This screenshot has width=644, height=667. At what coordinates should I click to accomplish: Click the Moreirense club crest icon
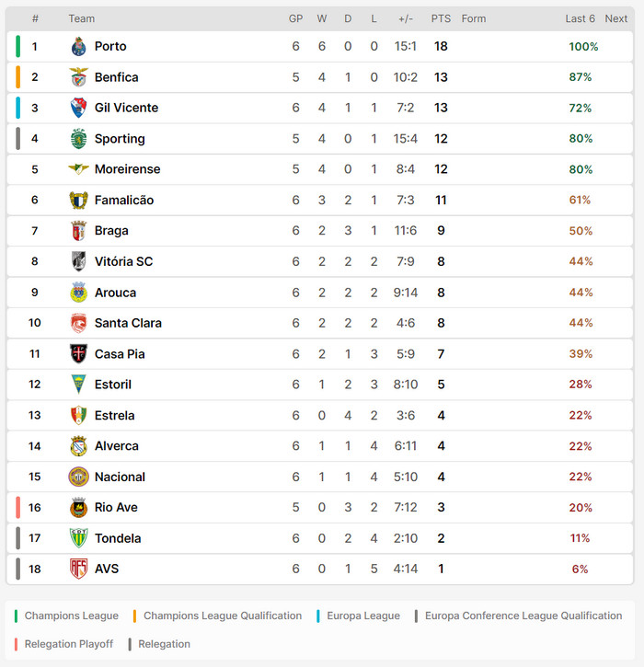78,169
